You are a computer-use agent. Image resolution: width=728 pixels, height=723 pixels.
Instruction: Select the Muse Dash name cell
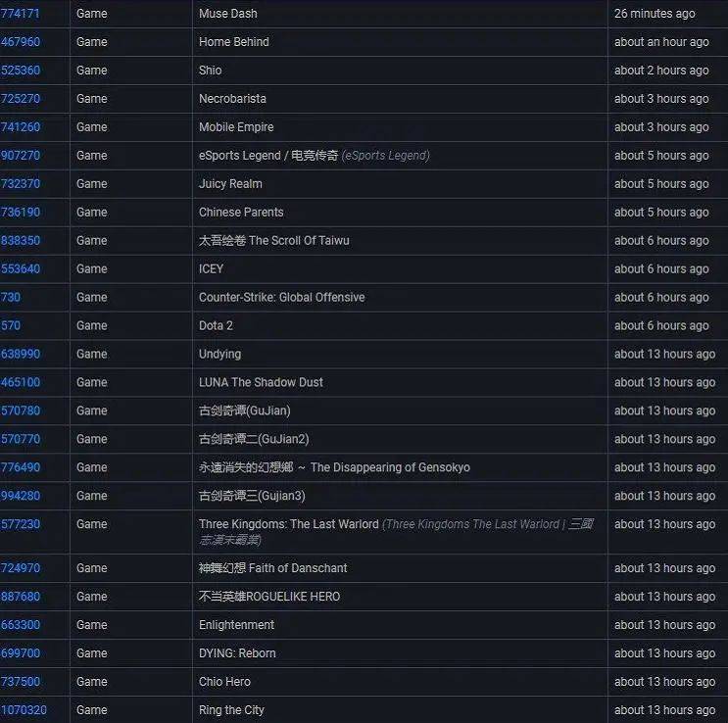click(227, 14)
